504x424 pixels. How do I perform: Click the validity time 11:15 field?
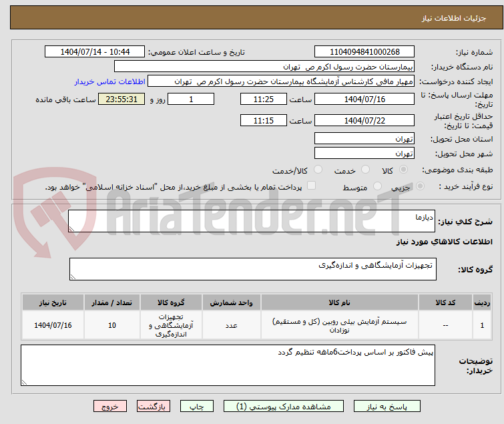(264, 120)
